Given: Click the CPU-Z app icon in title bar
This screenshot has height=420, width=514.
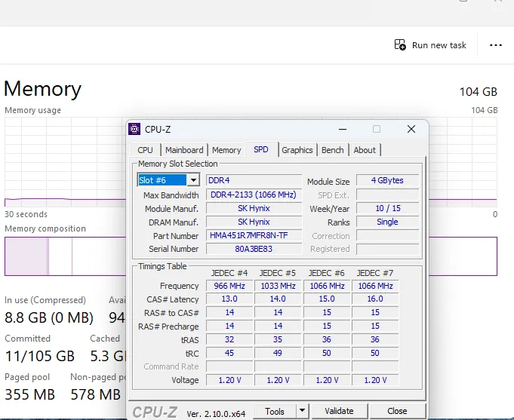Looking at the screenshot, I should (x=134, y=129).
